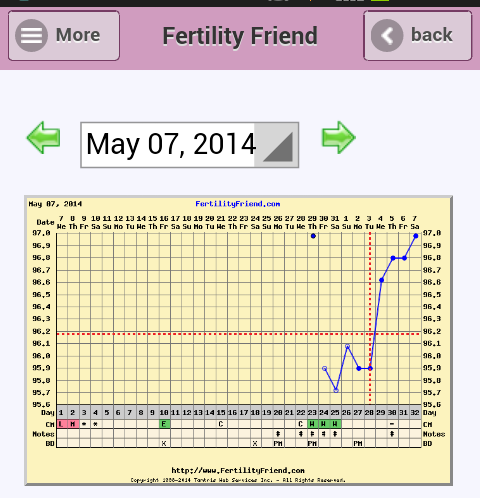Viewport: 480px width, 498px height.
Task: Tap the back chevron icon
Action: coord(387,35)
